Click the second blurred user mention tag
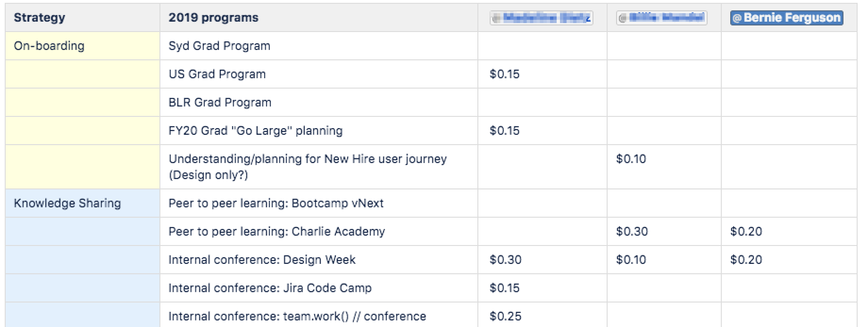The width and height of the screenshot is (868, 327). pos(661,18)
